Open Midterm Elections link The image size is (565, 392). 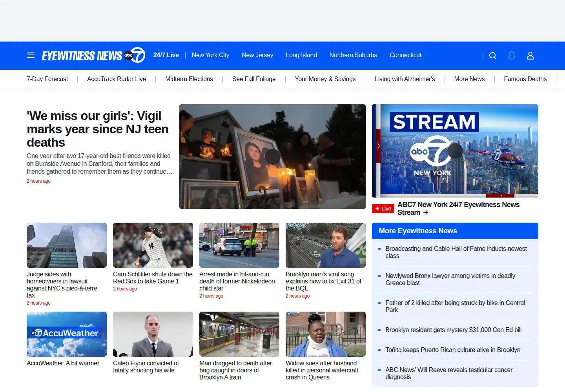coord(189,79)
